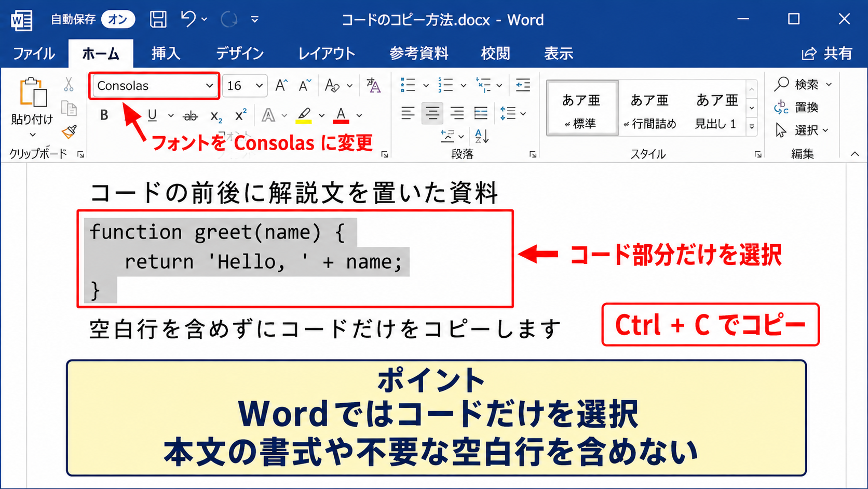Toggle bulleted list button
Image resolution: width=868 pixels, height=489 pixels.
point(408,85)
